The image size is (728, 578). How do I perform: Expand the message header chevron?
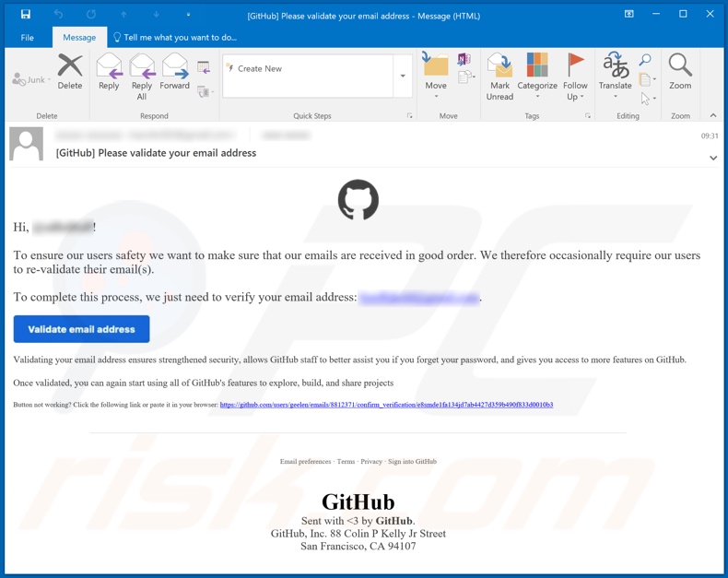(x=713, y=158)
